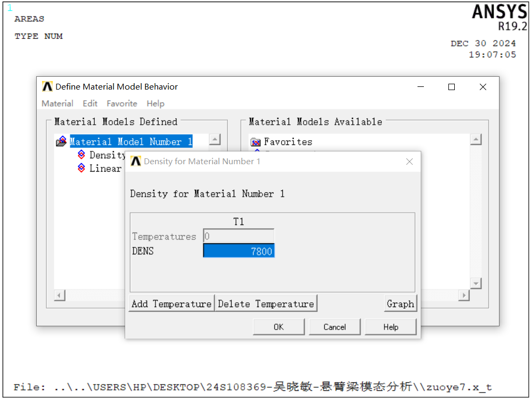The image size is (532, 402).
Task: Click the up arrow of the Material Models Available scrollbar
Action: point(476,139)
